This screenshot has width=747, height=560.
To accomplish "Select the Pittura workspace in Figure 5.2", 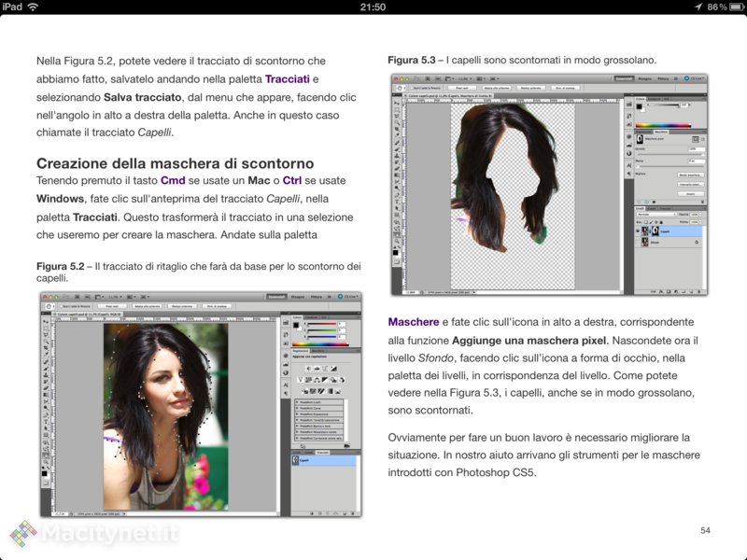I will pyautogui.click(x=317, y=297).
